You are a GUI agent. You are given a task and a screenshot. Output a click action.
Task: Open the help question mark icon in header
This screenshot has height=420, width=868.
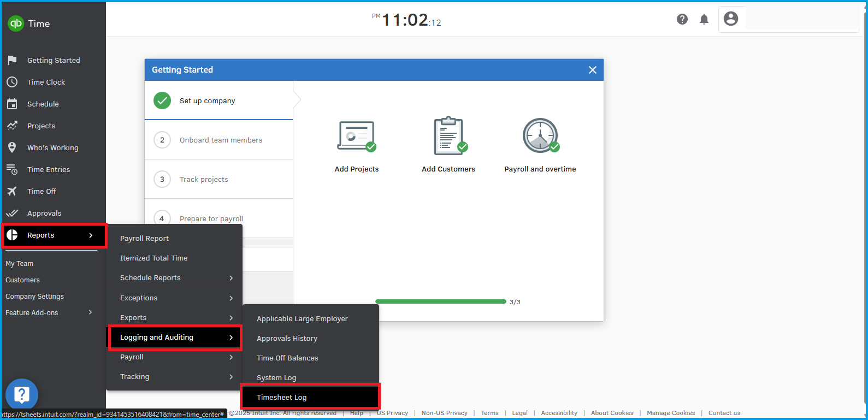tap(682, 19)
